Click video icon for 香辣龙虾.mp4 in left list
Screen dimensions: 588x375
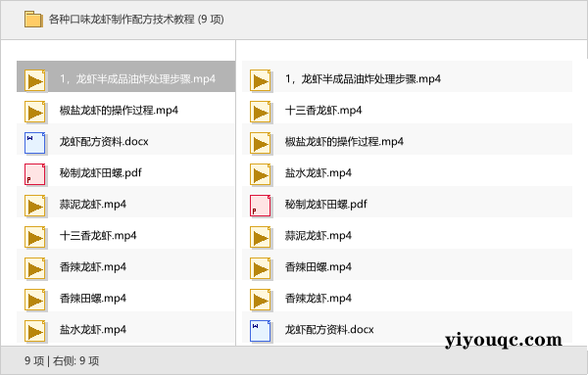(35, 268)
